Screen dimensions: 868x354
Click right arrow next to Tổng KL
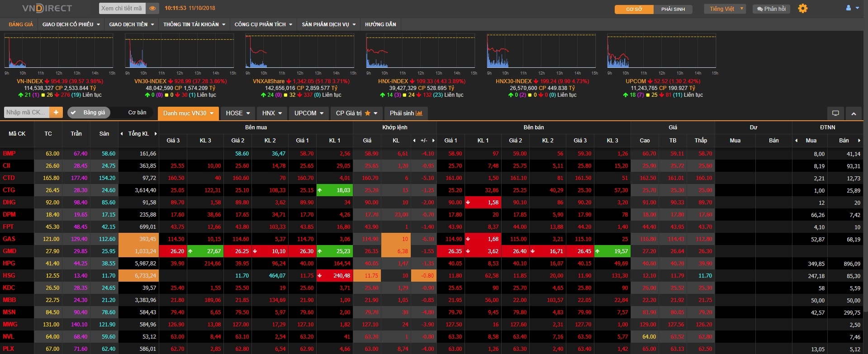coord(156,134)
